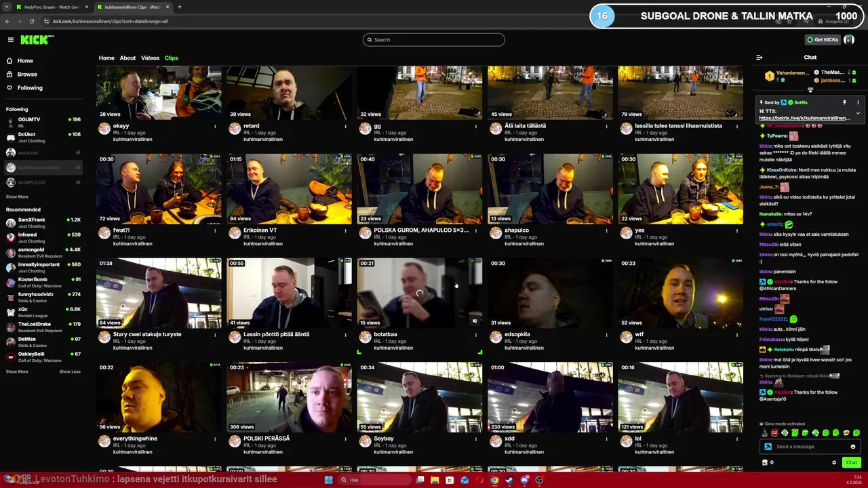This screenshot has height=488, width=868.
Task: Open OGUMTV channel in Following list
Action: [x=43, y=122]
